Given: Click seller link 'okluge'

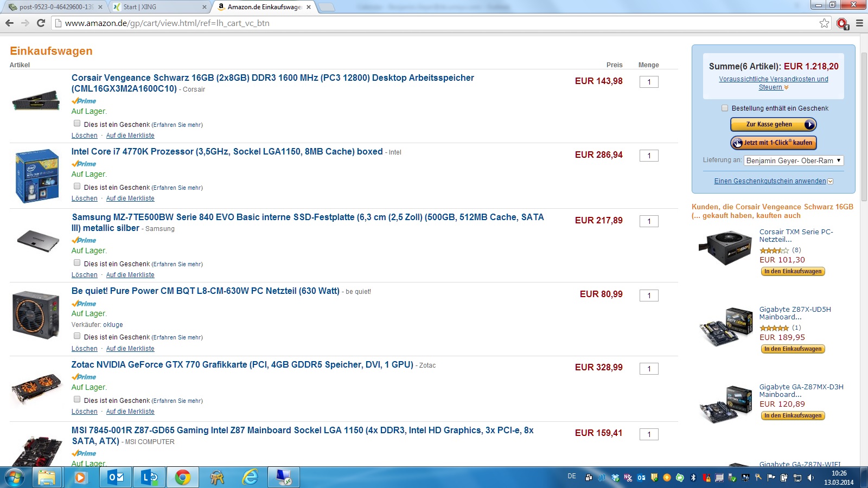Looking at the screenshot, I should [113, 325].
